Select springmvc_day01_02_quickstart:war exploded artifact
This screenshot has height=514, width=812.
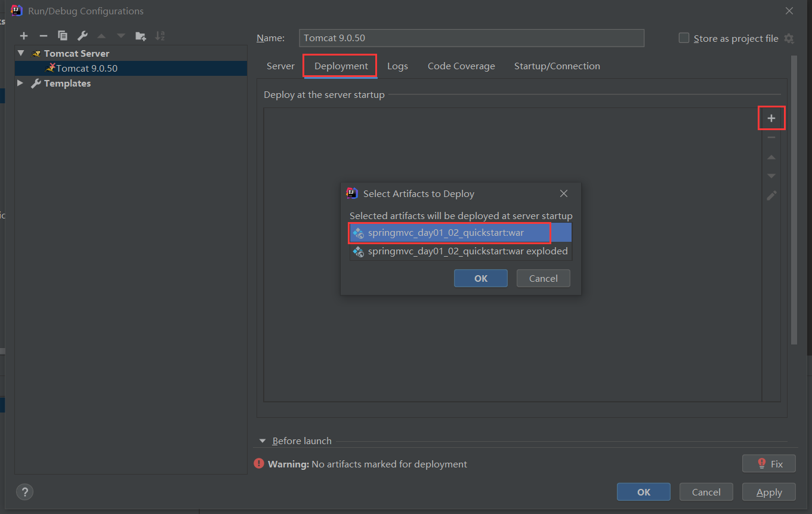point(461,251)
